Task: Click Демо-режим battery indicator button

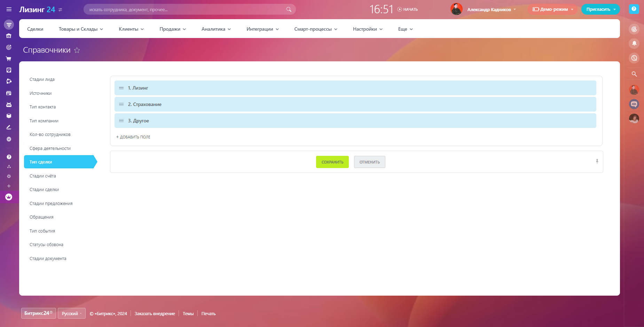Action: coord(552,9)
